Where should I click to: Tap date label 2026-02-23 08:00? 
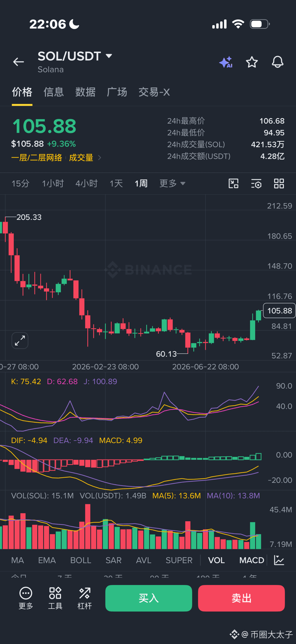click(105, 367)
